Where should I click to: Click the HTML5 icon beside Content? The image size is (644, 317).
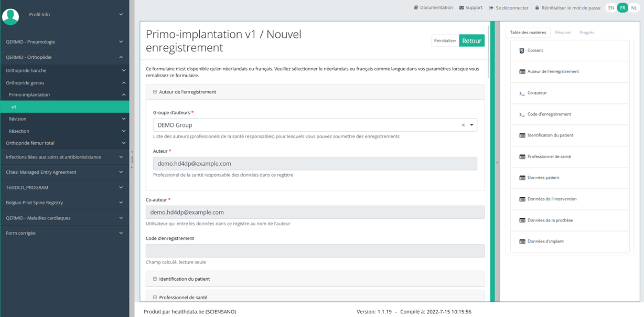(x=522, y=51)
